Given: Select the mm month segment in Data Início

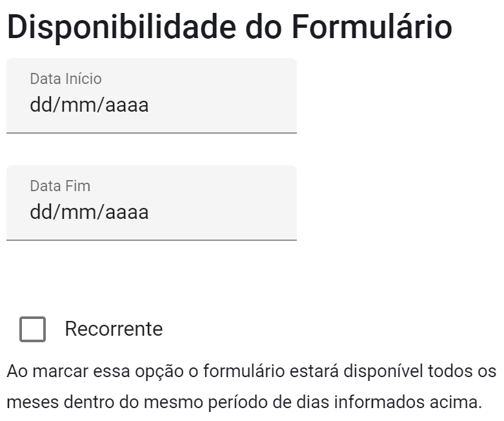Looking at the screenshot, I should coord(77,105).
